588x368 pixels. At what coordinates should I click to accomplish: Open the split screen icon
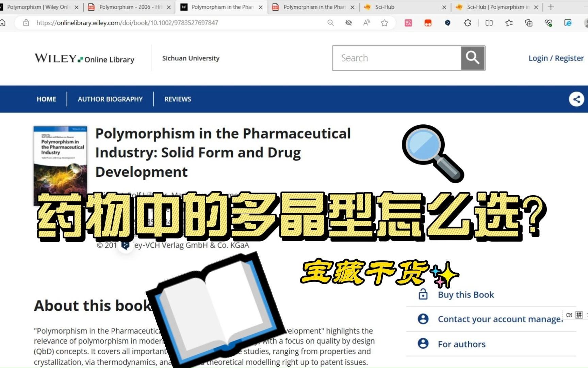(489, 23)
